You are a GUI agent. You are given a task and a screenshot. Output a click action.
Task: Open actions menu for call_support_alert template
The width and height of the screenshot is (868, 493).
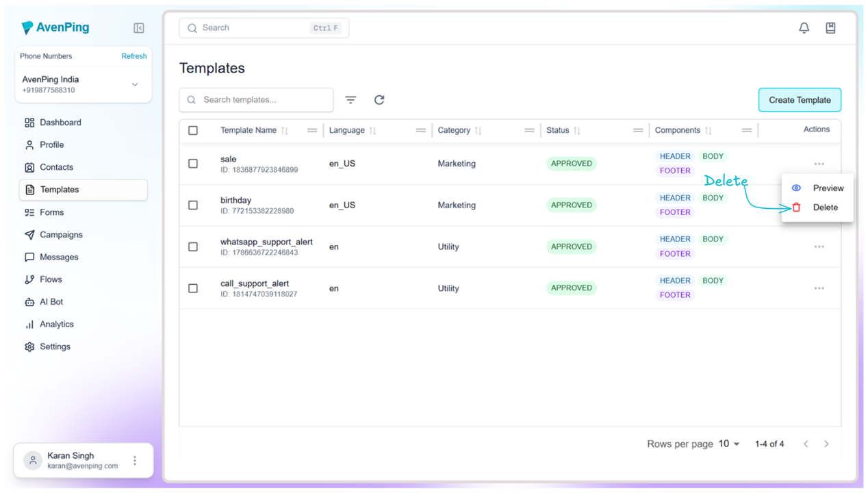tap(819, 288)
